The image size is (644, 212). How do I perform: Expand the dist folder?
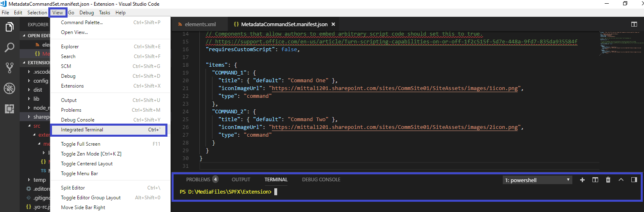point(29,90)
